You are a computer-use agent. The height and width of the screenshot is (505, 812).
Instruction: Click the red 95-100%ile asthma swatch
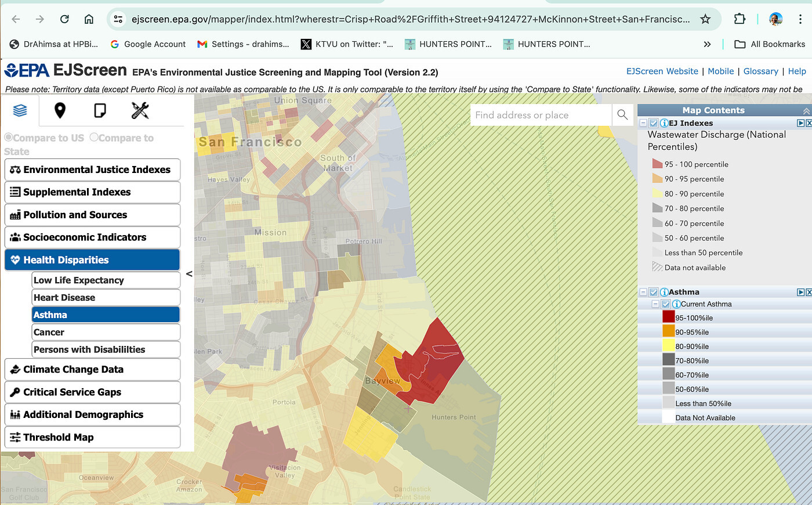click(x=669, y=317)
